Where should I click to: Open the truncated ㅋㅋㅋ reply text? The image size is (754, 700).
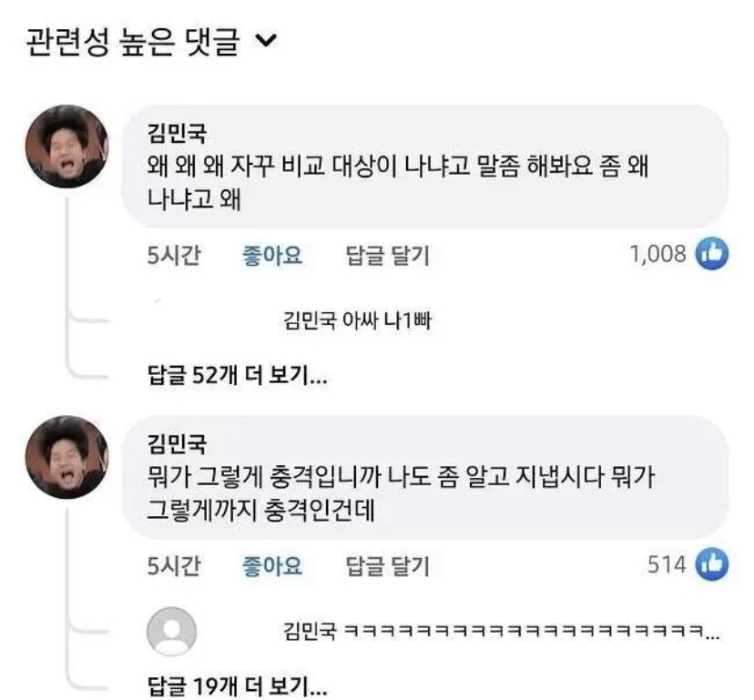click(502, 631)
